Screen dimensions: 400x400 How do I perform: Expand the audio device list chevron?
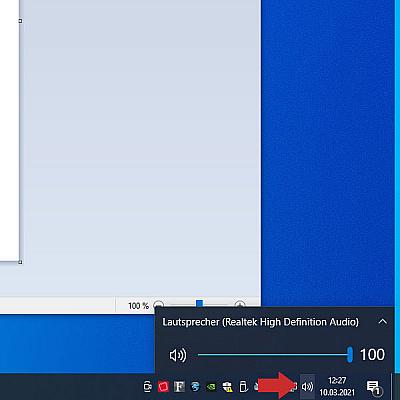383,322
